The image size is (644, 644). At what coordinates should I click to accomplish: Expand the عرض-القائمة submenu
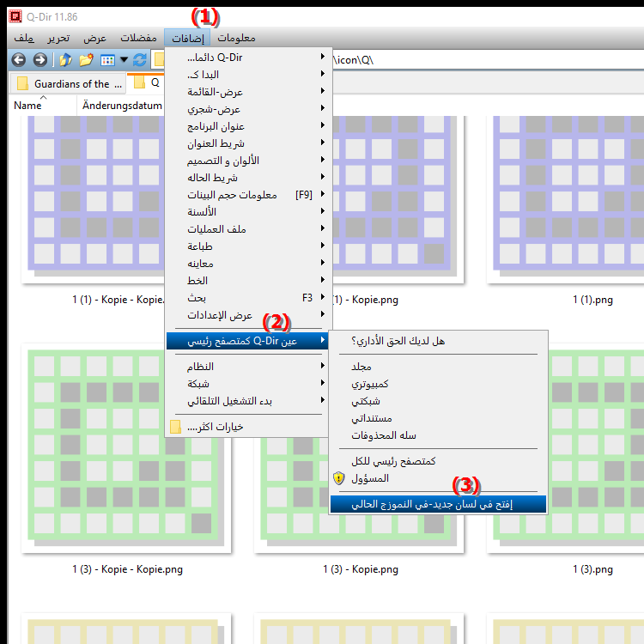point(247,92)
